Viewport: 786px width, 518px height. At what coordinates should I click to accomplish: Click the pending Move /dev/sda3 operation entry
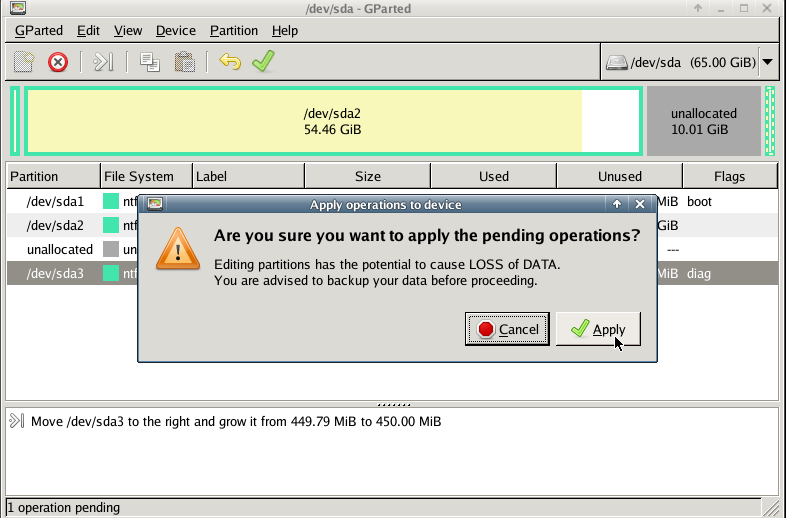(236, 421)
